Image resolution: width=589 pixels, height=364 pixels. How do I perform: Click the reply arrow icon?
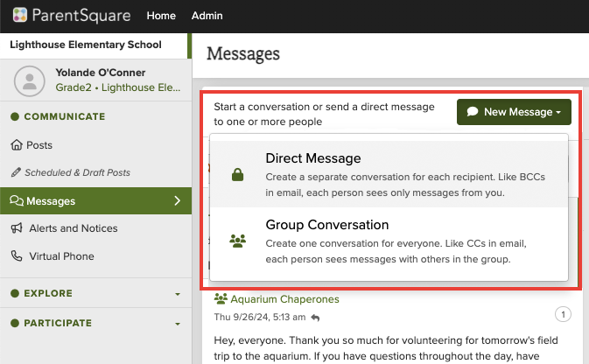[x=315, y=318]
